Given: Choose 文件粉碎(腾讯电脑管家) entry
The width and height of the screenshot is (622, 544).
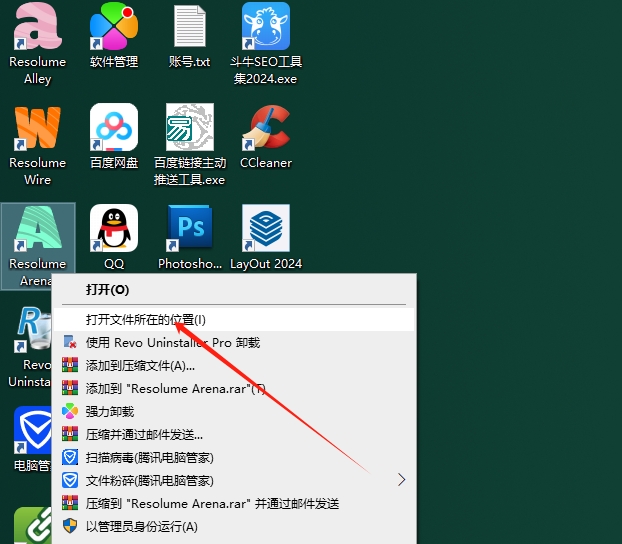Looking at the screenshot, I should (234, 481).
